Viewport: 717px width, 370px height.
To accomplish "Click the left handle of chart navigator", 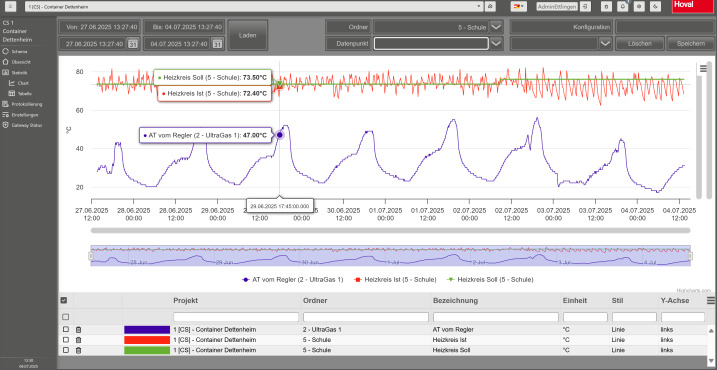I will tap(91, 256).
